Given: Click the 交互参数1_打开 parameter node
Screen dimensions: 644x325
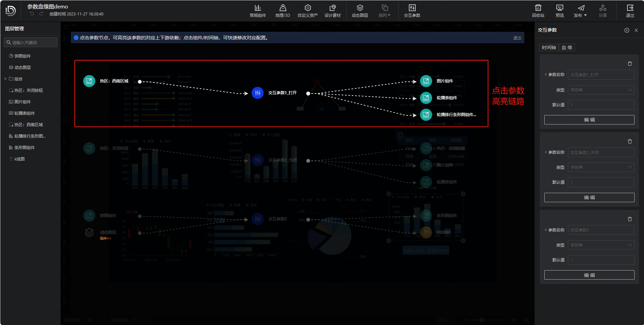Looking at the screenshot, I should coord(258,93).
